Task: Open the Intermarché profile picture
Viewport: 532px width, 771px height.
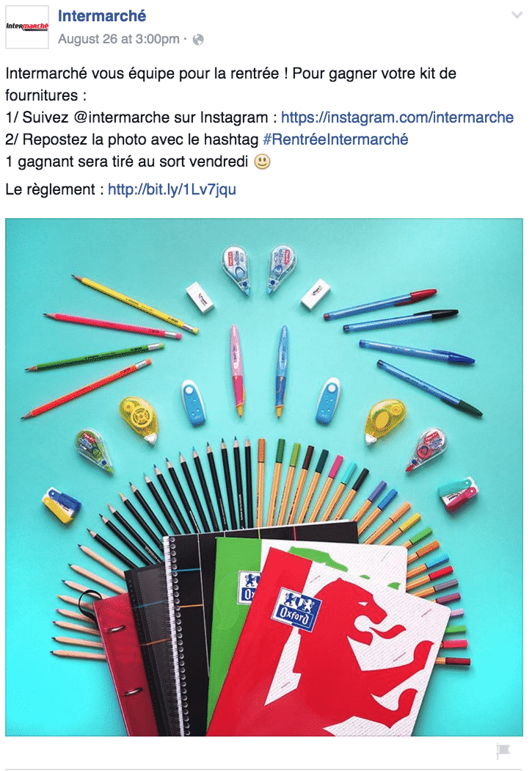Action: tap(27, 27)
